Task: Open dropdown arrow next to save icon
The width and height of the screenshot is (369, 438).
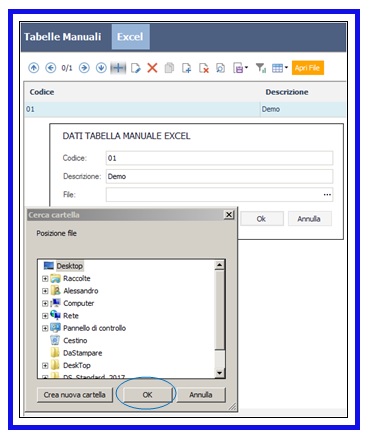Action: pos(246,68)
